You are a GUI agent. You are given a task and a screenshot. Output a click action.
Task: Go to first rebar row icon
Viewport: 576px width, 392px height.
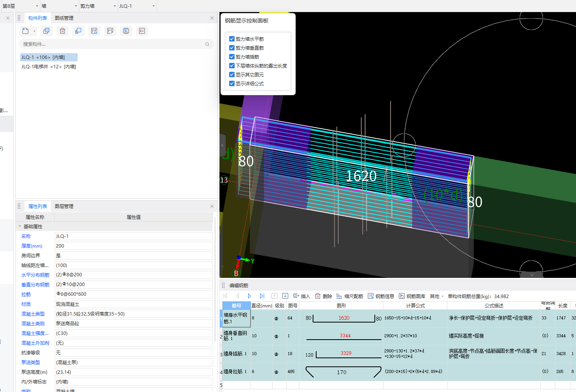pos(225,296)
